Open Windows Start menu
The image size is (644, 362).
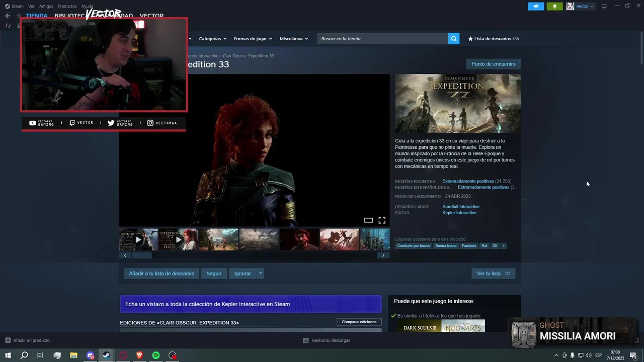pos(8,355)
